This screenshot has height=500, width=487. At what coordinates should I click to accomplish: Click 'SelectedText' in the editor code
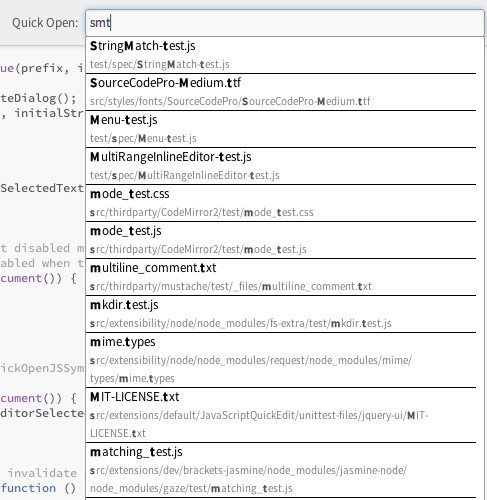pyautogui.click(x=42, y=188)
